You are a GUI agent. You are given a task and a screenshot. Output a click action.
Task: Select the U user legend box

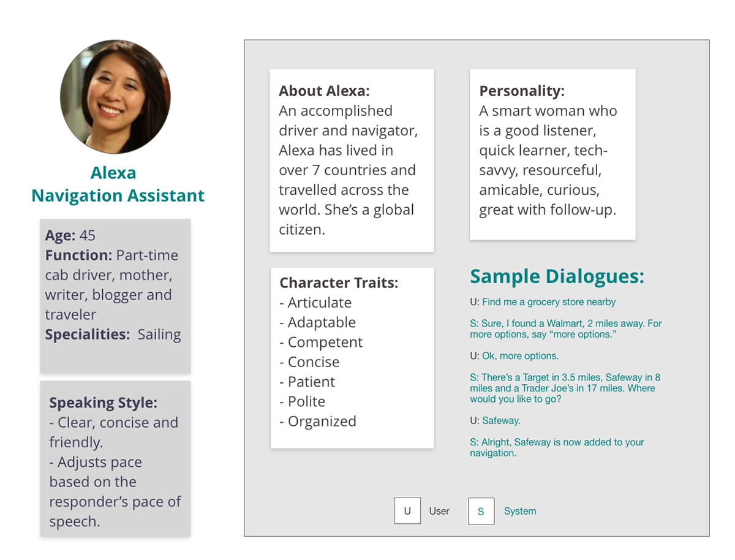point(407,511)
